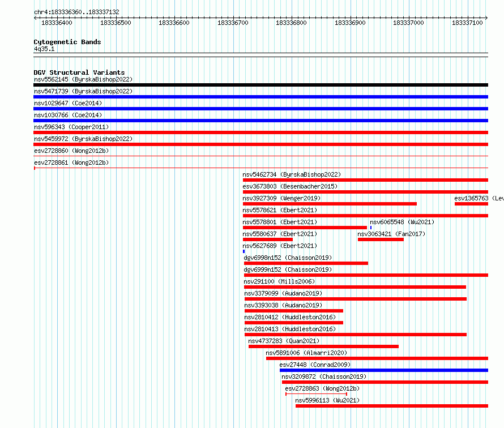Click nsv5578801 (Ebert2021) label
504x428 pixels.
tap(280, 222)
